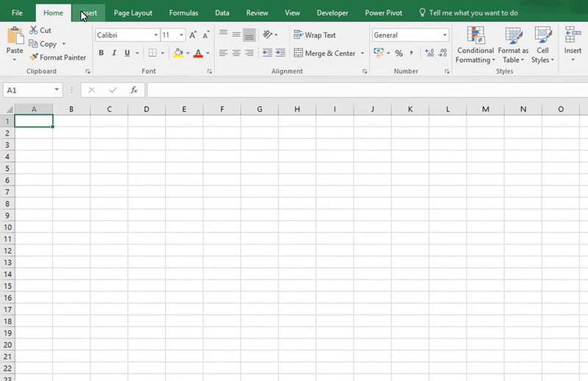
Task: Open the Calibri font name dropdown
Action: tap(156, 35)
